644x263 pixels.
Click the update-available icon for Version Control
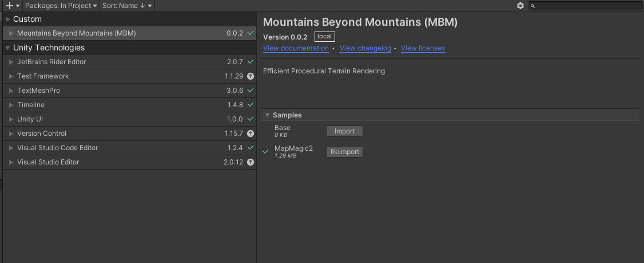click(x=251, y=134)
